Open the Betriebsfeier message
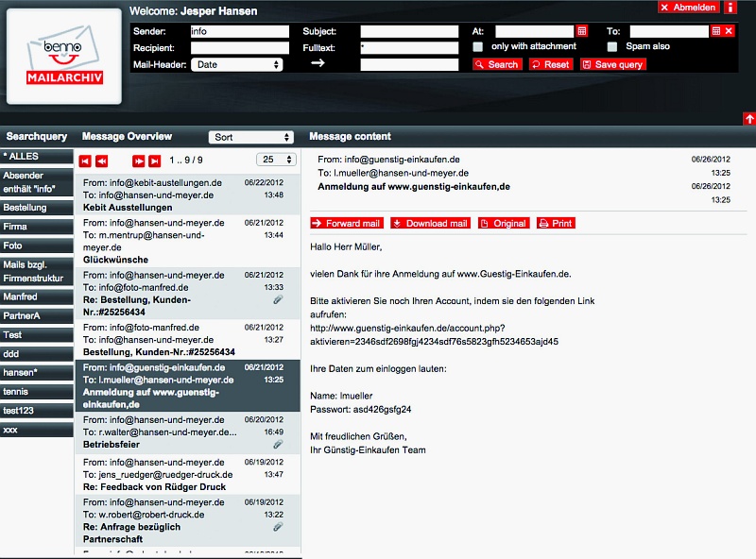 tap(187, 432)
